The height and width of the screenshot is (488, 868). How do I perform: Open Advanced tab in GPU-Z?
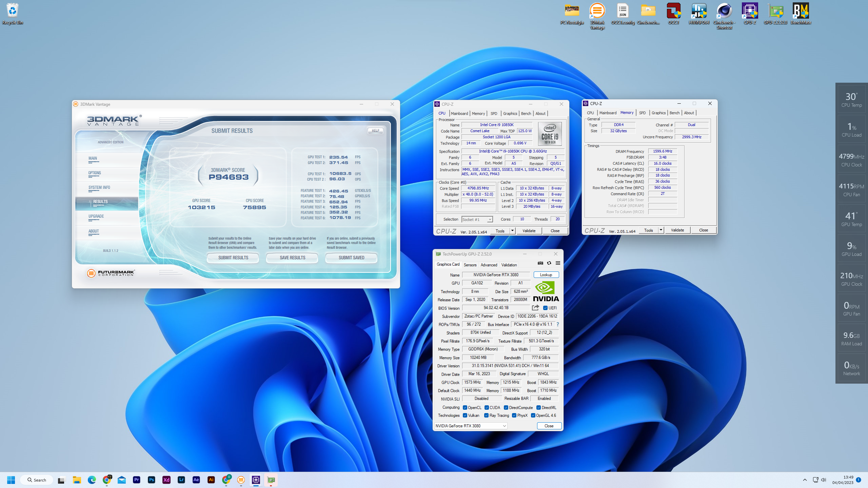coord(489,265)
